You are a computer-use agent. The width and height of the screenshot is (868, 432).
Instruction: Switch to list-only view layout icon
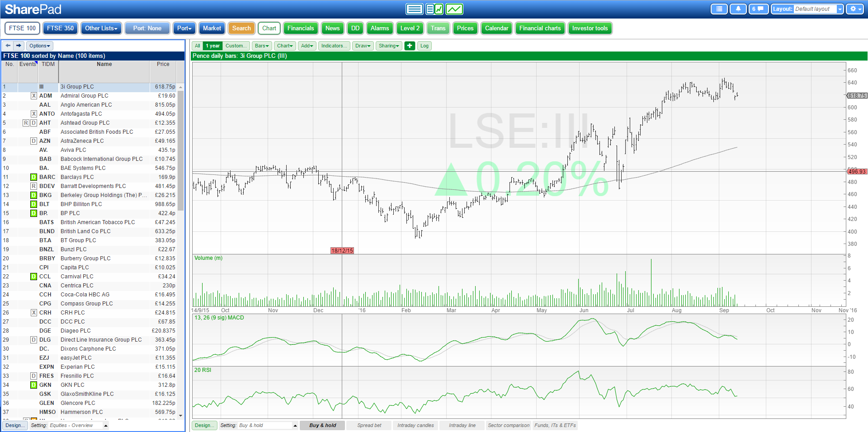(414, 9)
